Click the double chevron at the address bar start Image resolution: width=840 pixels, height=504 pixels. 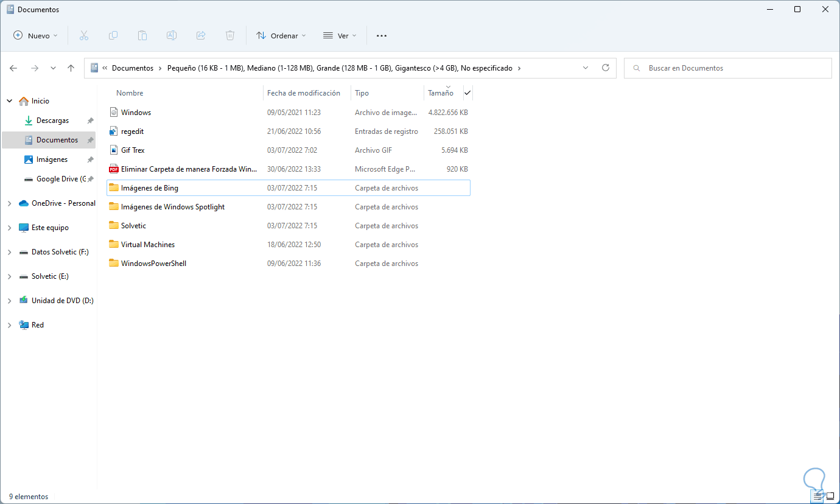click(x=105, y=68)
